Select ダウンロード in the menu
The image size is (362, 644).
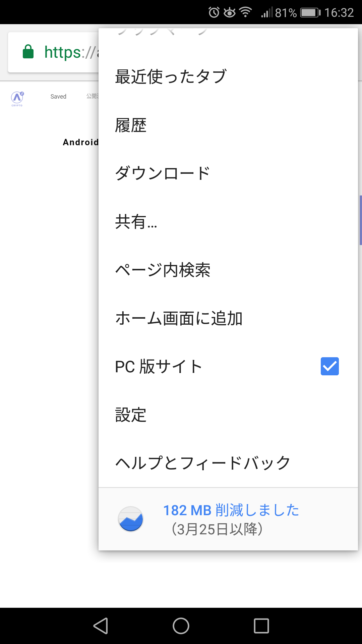[x=162, y=173]
